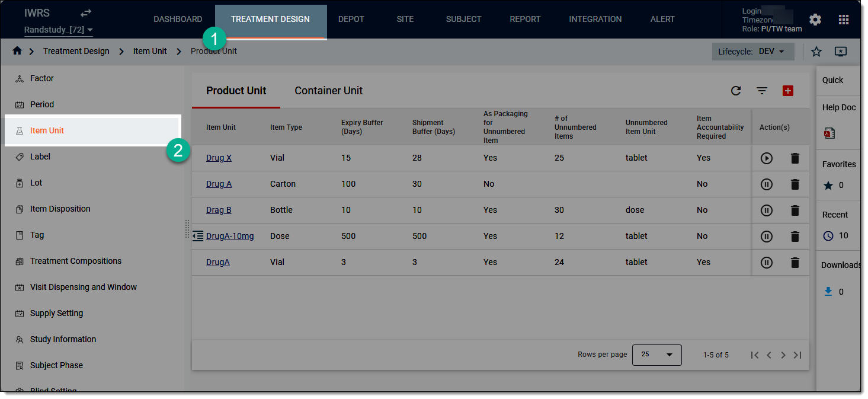Click the indent icon beside DrugA-10mg
This screenshot has height=399, width=868.
pos(198,236)
